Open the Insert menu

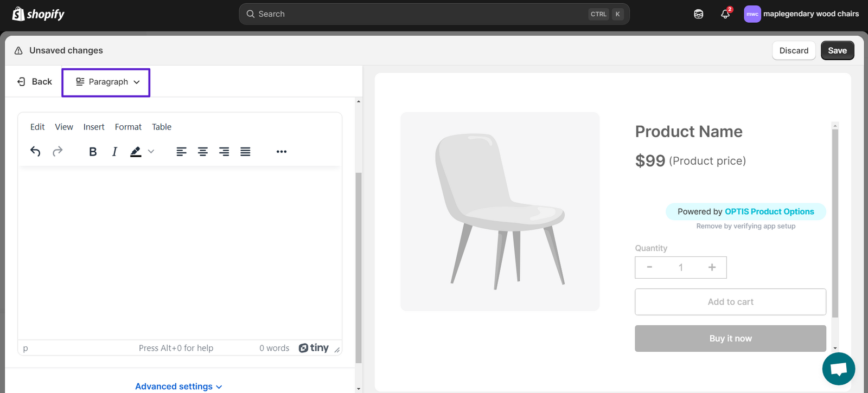click(x=94, y=127)
